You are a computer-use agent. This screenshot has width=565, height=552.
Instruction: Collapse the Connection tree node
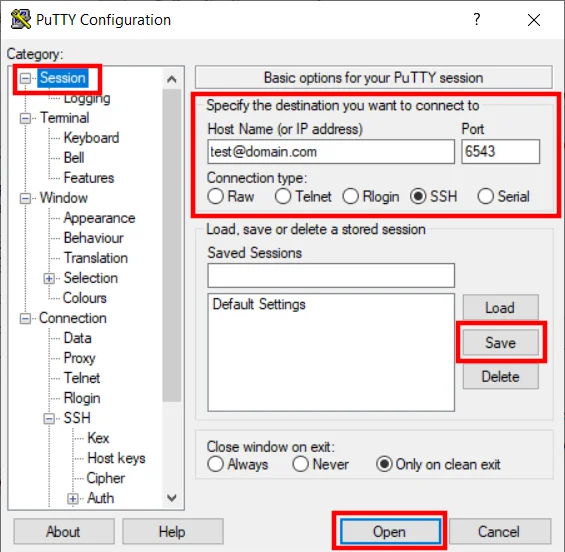(x=25, y=319)
